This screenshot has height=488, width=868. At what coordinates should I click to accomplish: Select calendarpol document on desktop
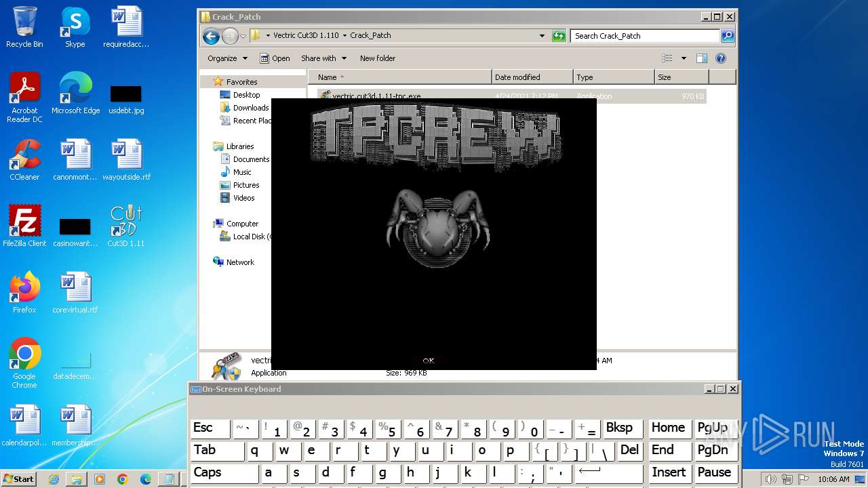24,426
